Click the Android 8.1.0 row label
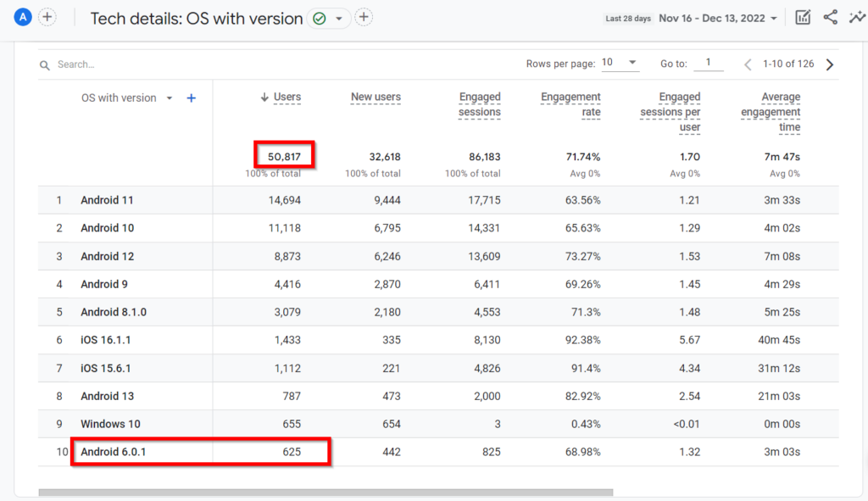The image size is (868, 501). pyautogui.click(x=114, y=312)
